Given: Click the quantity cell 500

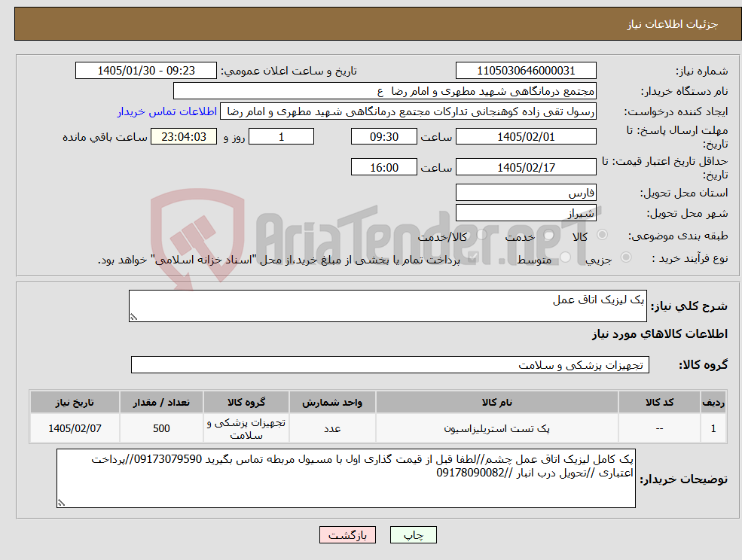Looking at the screenshot, I should point(161,428).
